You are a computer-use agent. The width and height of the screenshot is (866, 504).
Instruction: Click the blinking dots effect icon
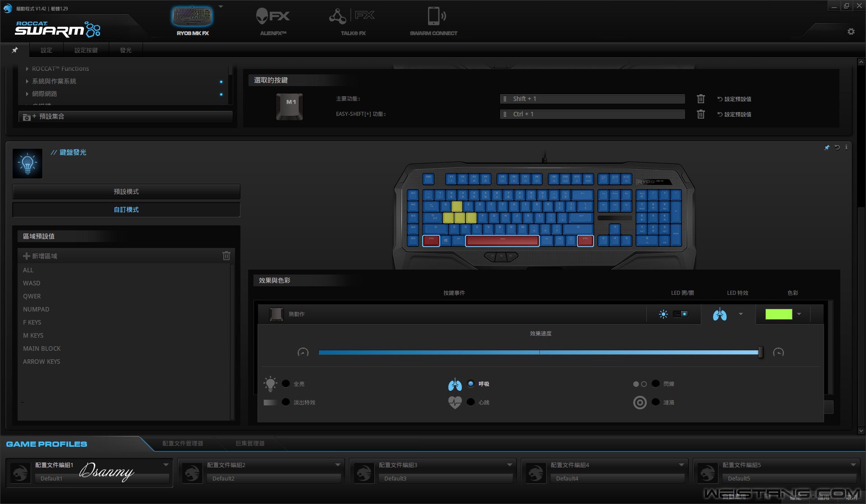640,384
